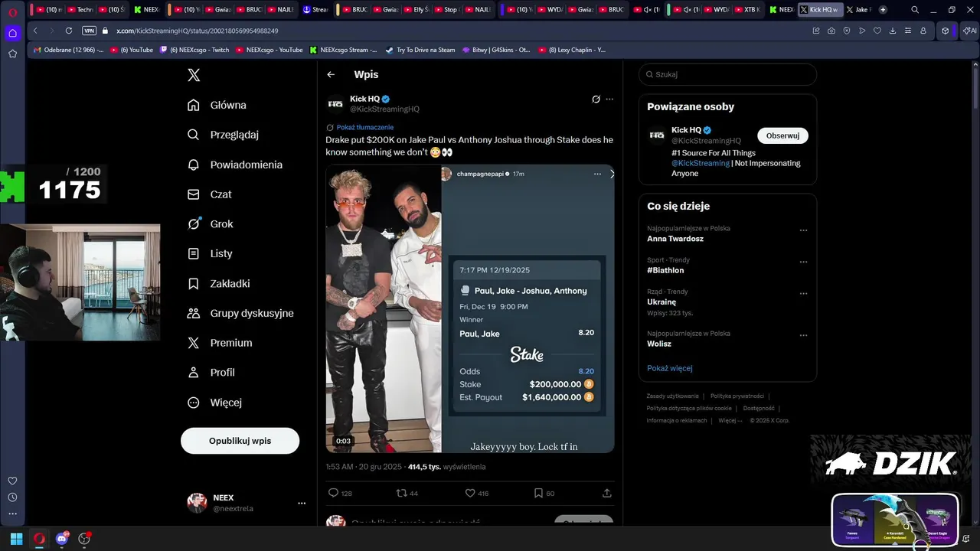
Task: Expand the footer Więcej link
Action: click(x=730, y=420)
